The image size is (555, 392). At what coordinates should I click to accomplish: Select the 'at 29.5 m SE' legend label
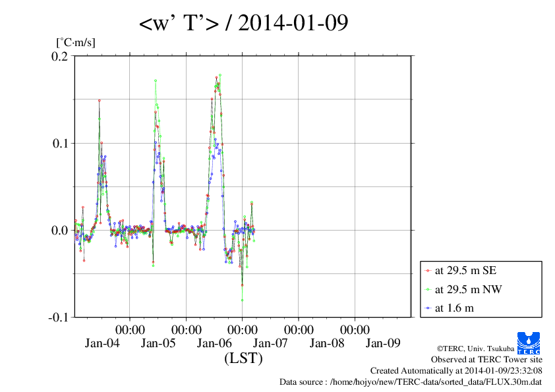coord(466,270)
